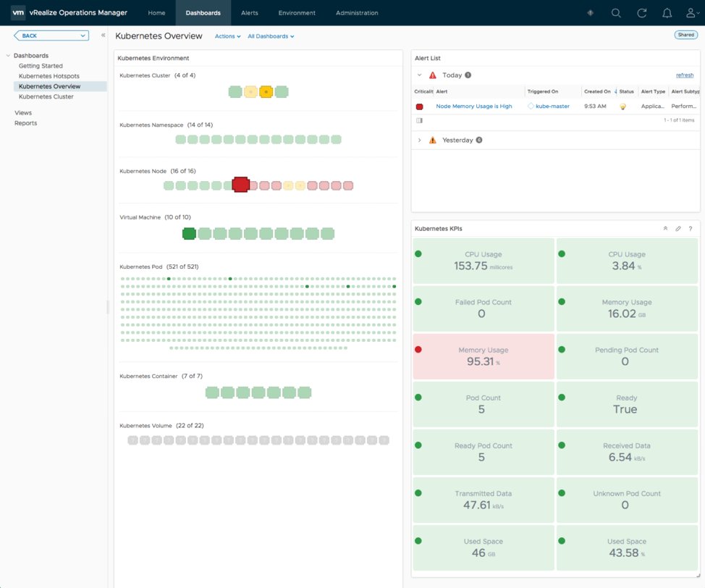
Task: Click the Triggered On column header
Action: pos(543,91)
